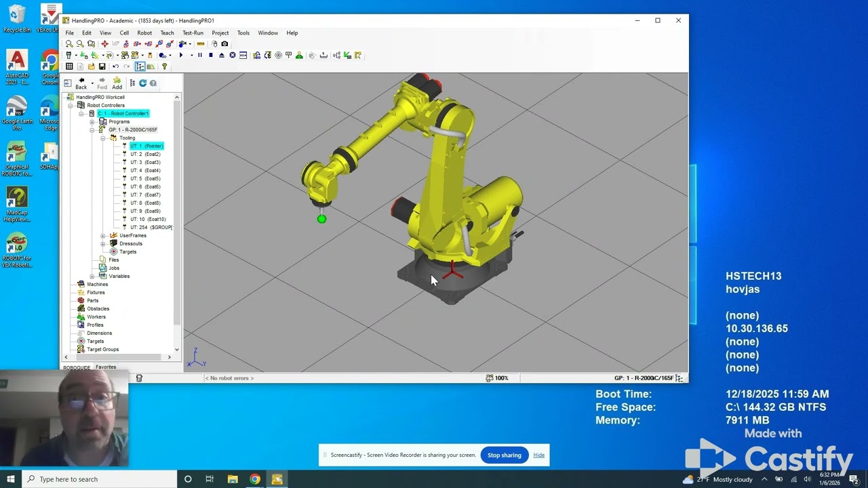This screenshot has height=488, width=868.
Task: Click the Zoom Out magnifier icon
Action: 80,43
